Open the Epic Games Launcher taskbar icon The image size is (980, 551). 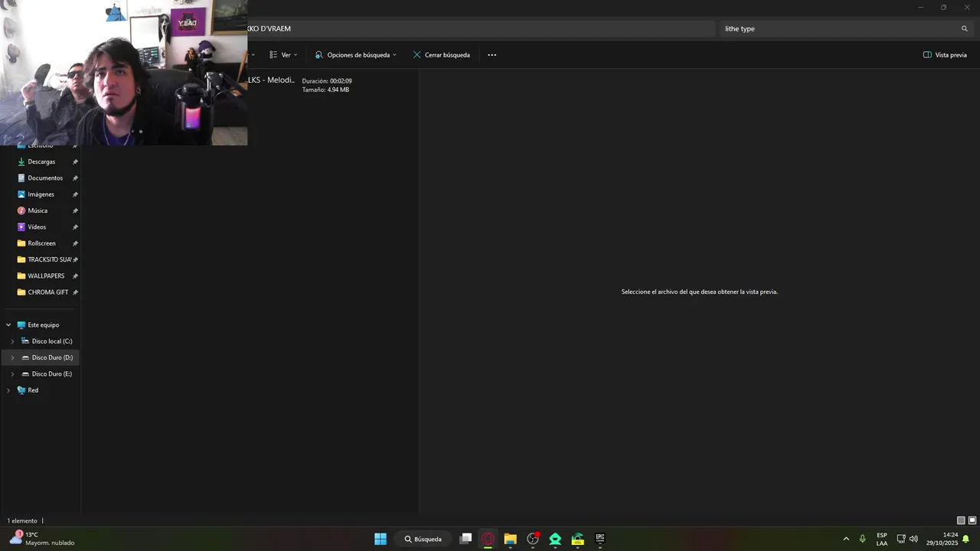coord(600,539)
